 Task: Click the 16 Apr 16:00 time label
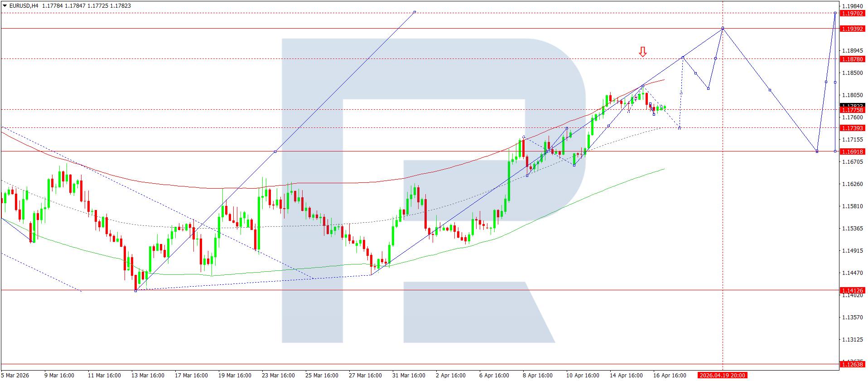pos(669,376)
